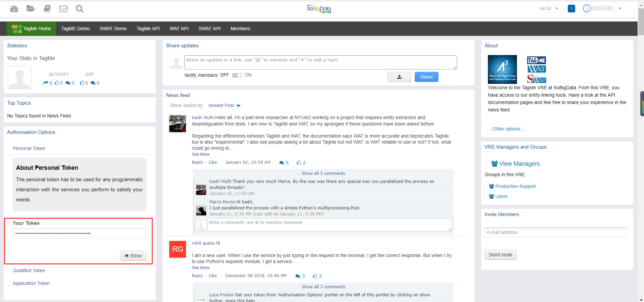Open the SWAT Demo menu item

pos(113,29)
